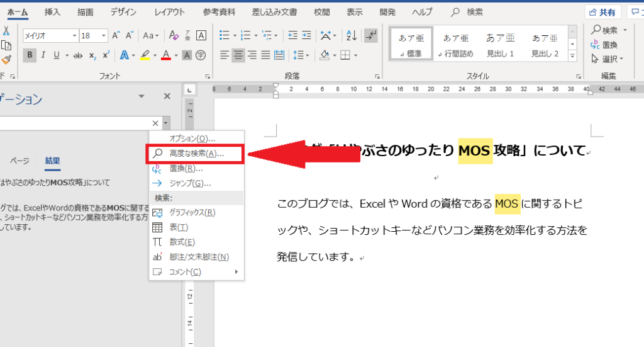Click the strikethrough icon
The image size is (644, 347).
point(77,55)
